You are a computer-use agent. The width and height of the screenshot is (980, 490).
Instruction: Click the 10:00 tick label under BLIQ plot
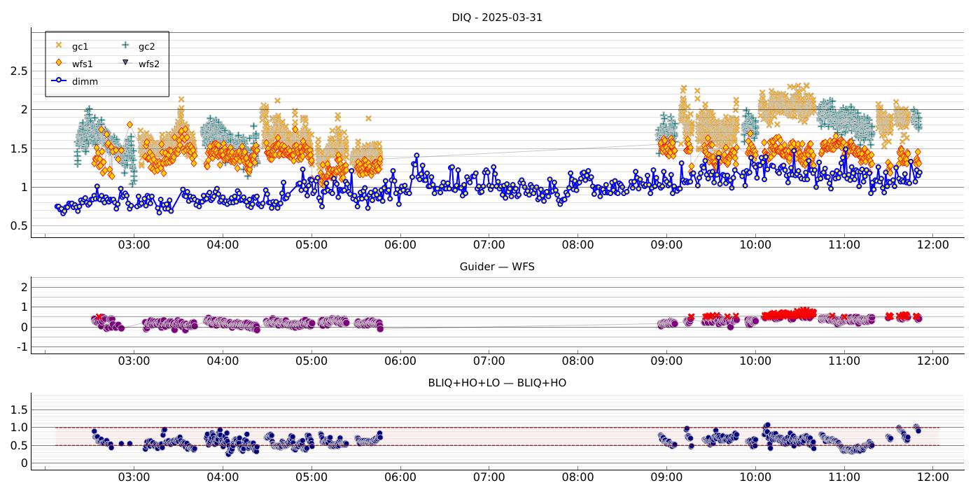[x=755, y=477]
